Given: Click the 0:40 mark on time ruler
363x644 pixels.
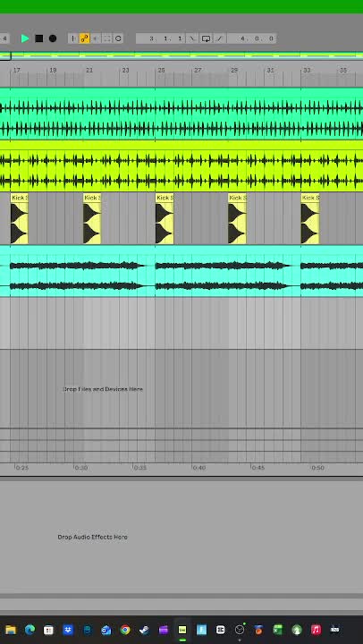Looking at the screenshot, I should (199, 468).
